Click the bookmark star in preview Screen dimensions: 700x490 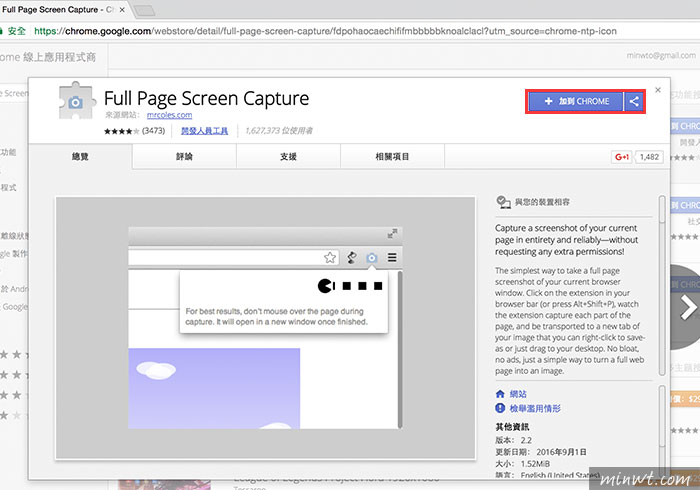coord(330,257)
